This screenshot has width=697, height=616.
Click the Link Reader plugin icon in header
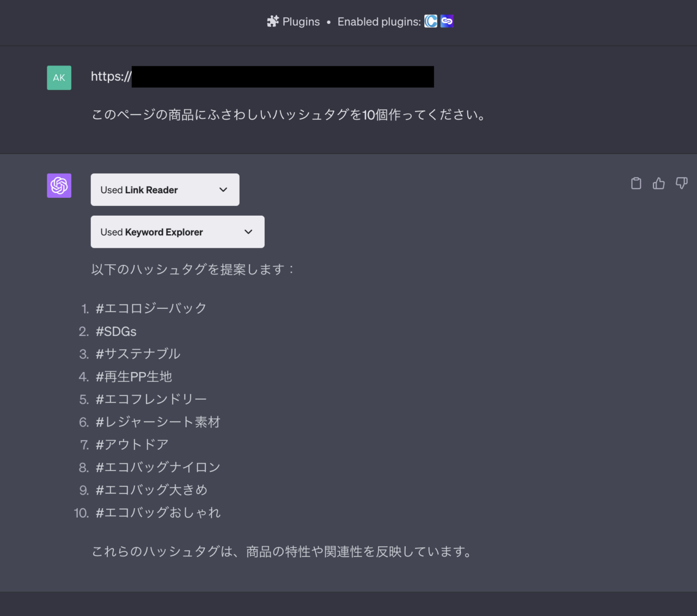447,21
